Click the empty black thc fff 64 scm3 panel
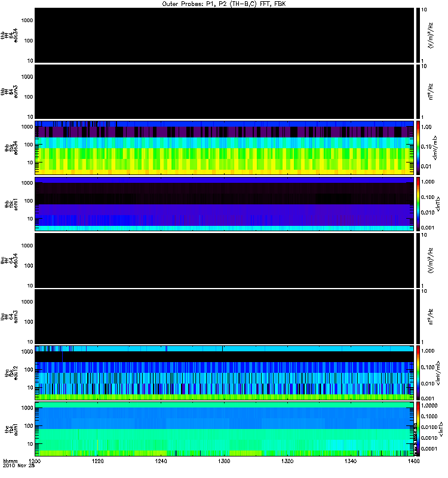 tap(224, 317)
